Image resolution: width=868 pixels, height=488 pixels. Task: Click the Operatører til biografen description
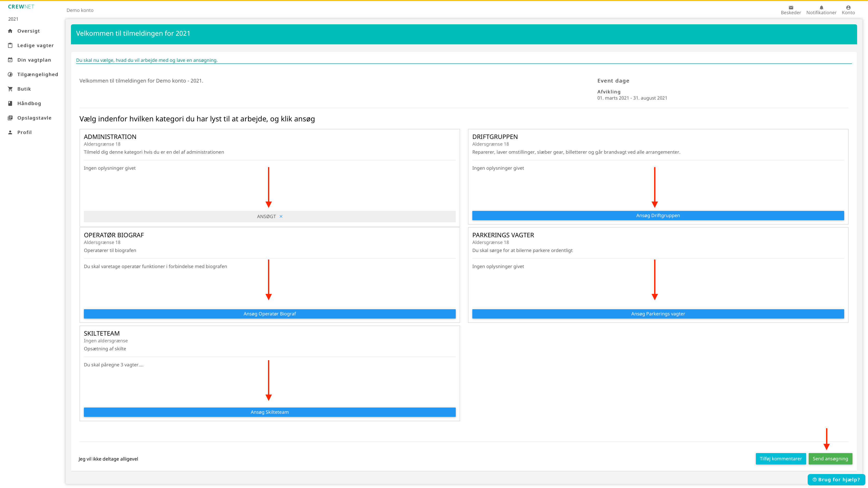pyautogui.click(x=110, y=250)
